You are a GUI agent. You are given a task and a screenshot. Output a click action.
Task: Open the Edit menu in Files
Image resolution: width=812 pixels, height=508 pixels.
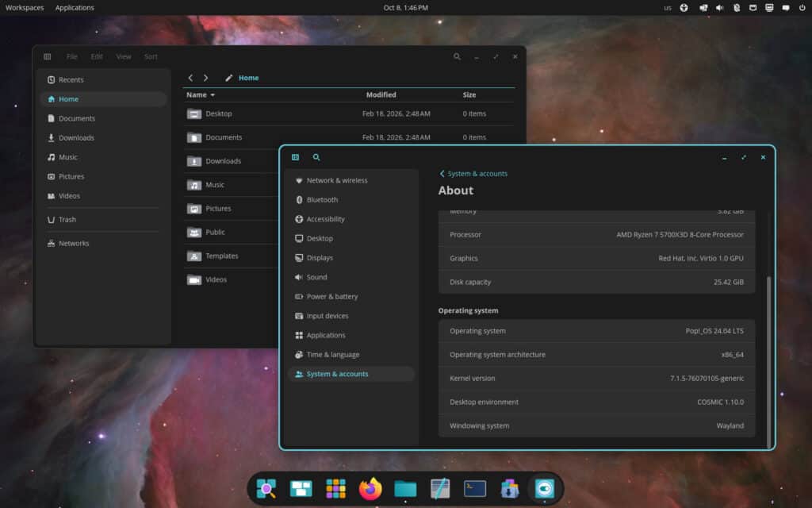pyautogui.click(x=97, y=56)
